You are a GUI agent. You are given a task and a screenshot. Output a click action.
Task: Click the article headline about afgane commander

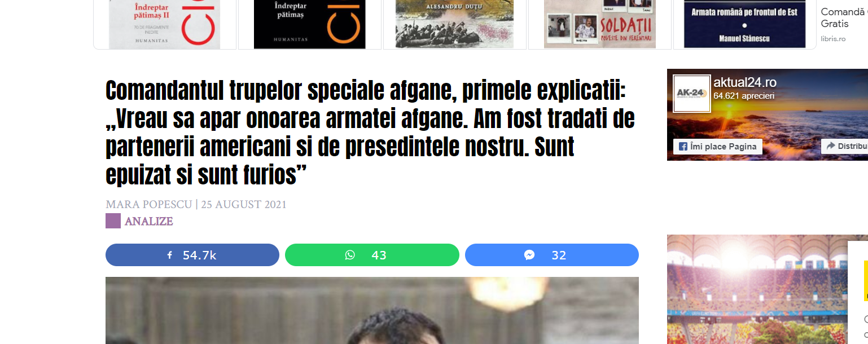(370, 133)
